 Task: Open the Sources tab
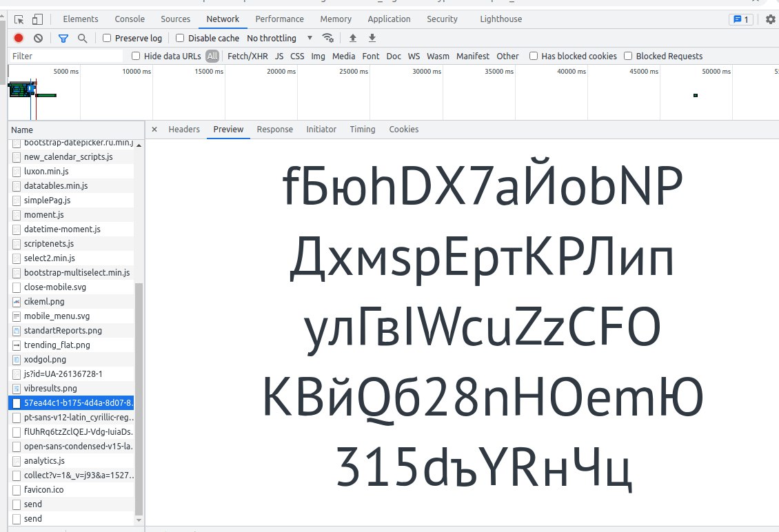pos(175,19)
